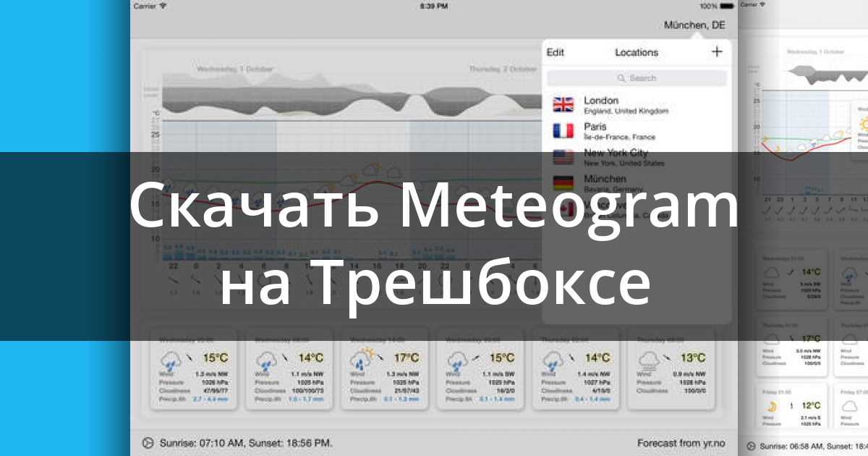
Task: Click the 'Locations' popover title
Action: coord(637,52)
